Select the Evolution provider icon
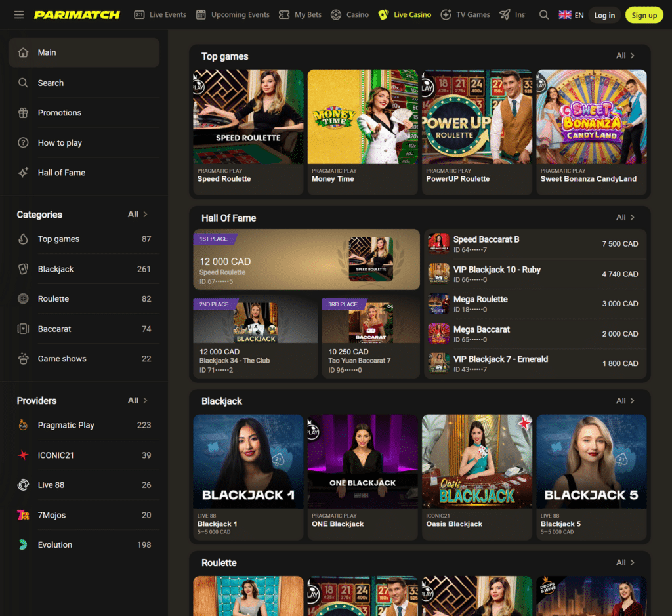Screen dimensions: 672x616 click(x=24, y=544)
